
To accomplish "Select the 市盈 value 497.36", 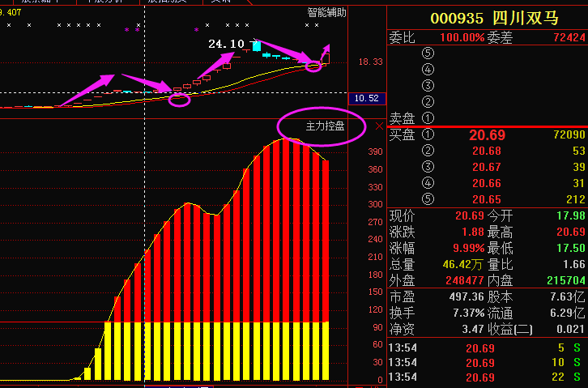I will 467,297.
